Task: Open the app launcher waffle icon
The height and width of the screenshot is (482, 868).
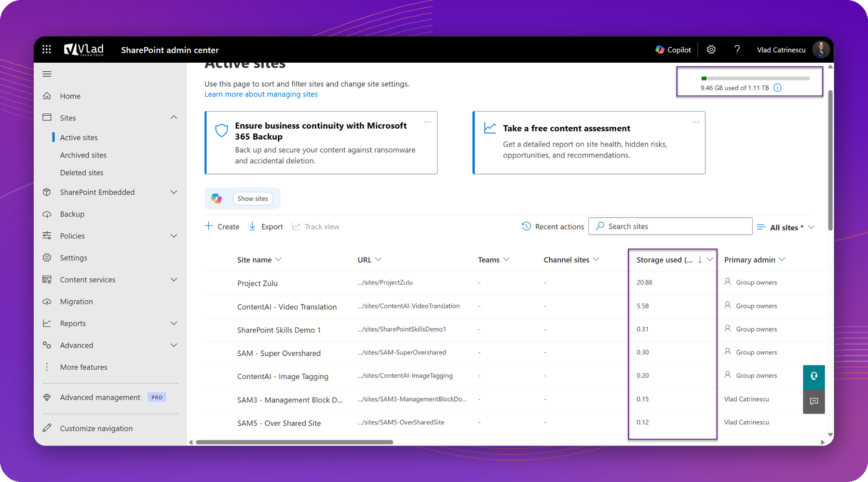Action: (47, 49)
